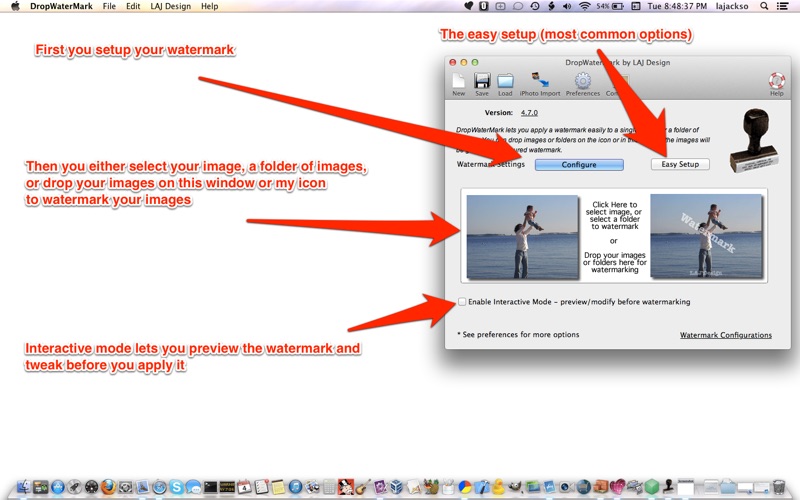Enable Interactive Mode checkbox
This screenshot has width=800, height=500.
[x=462, y=302]
